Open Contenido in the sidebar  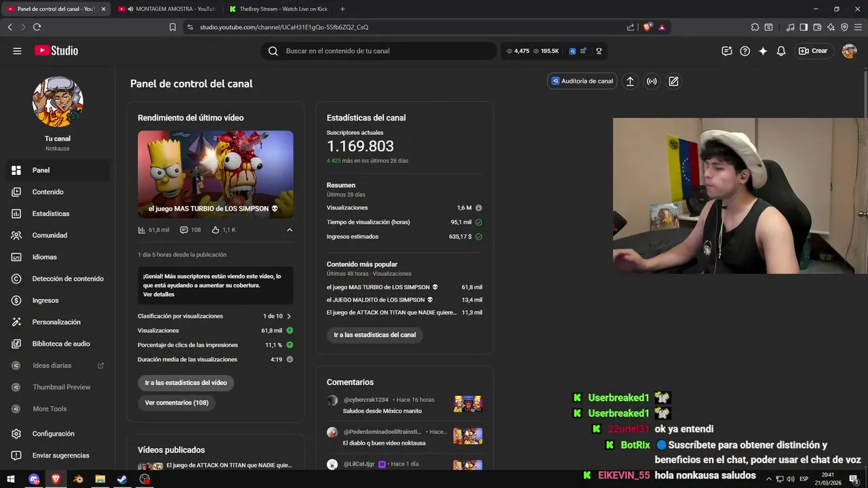(x=58, y=192)
